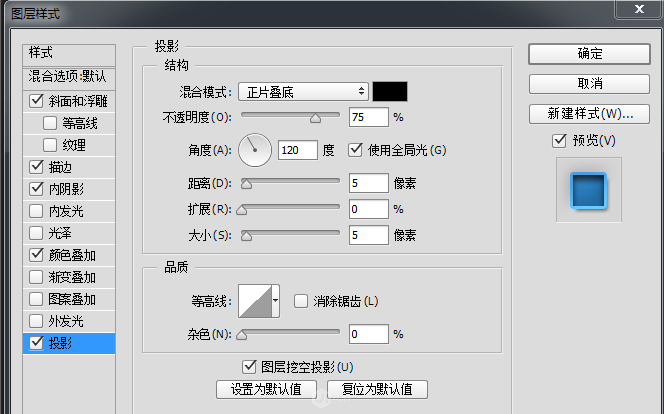This screenshot has height=414, width=664.
Task: Click the 角度 value field showing 120
Action: click(x=298, y=150)
